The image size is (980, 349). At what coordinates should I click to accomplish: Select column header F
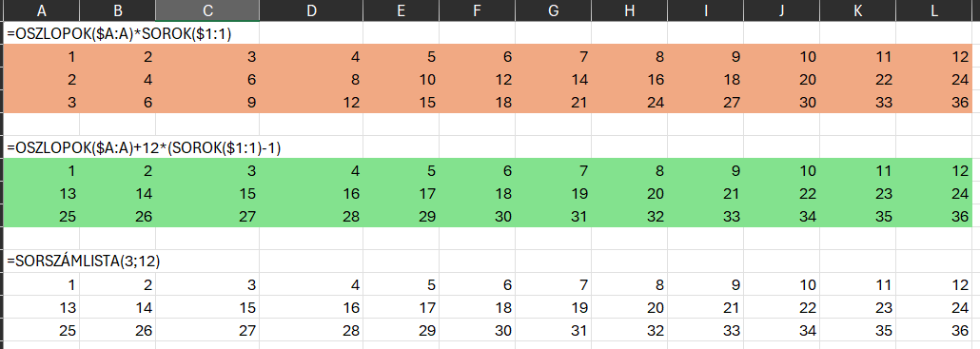pyautogui.click(x=477, y=10)
